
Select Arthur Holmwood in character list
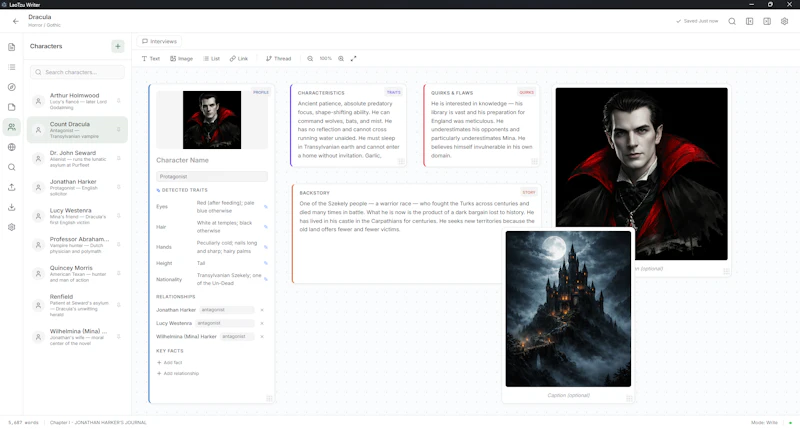[x=78, y=101]
